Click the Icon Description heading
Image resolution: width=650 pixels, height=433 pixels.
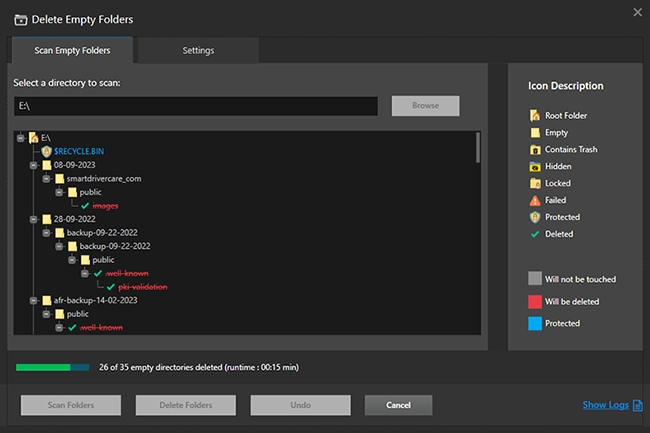pos(565,86)
